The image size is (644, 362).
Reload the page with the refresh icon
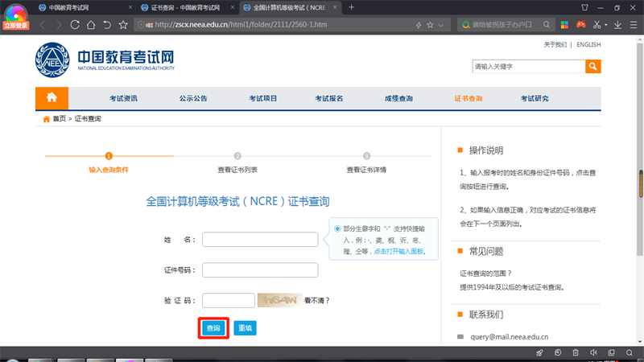pos(75,25)
